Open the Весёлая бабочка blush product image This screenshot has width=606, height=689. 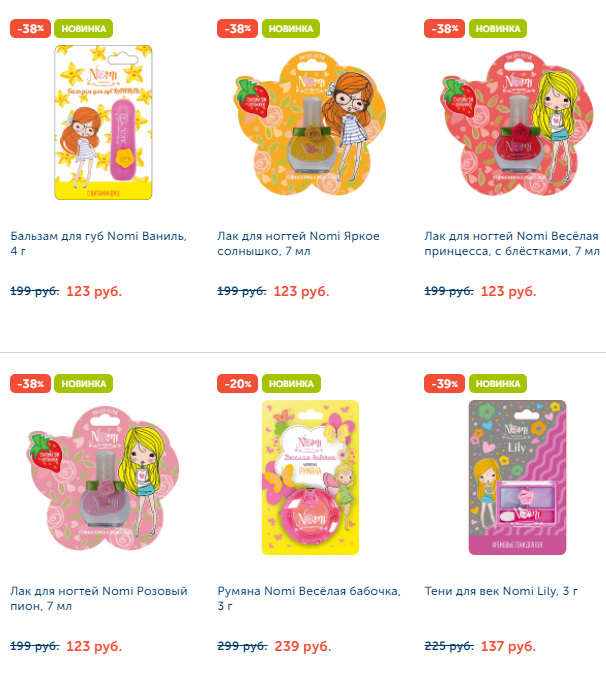(310, 477)
